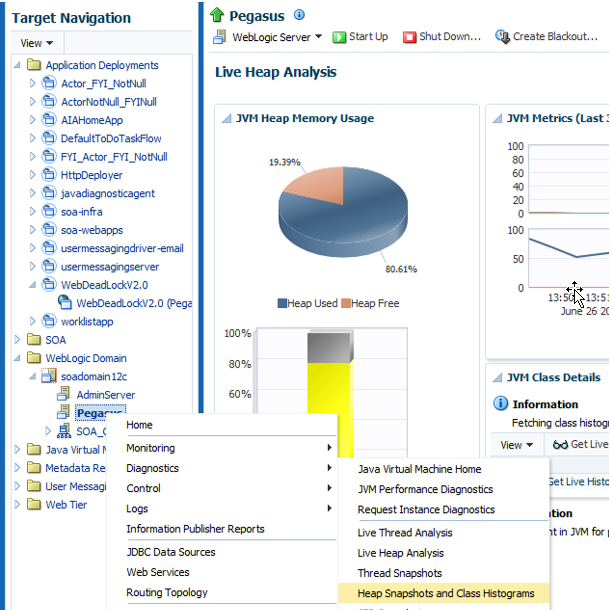The height and width of the screenshot is (610, 611).
Task: Open the View dropdown in Target Navigation
Action: (36, 43)
